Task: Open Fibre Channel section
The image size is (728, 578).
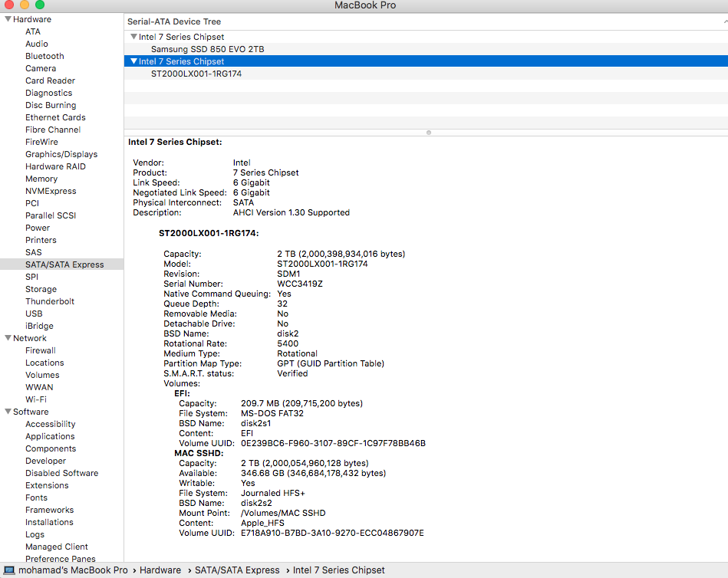Action: (x=53, y=130)
